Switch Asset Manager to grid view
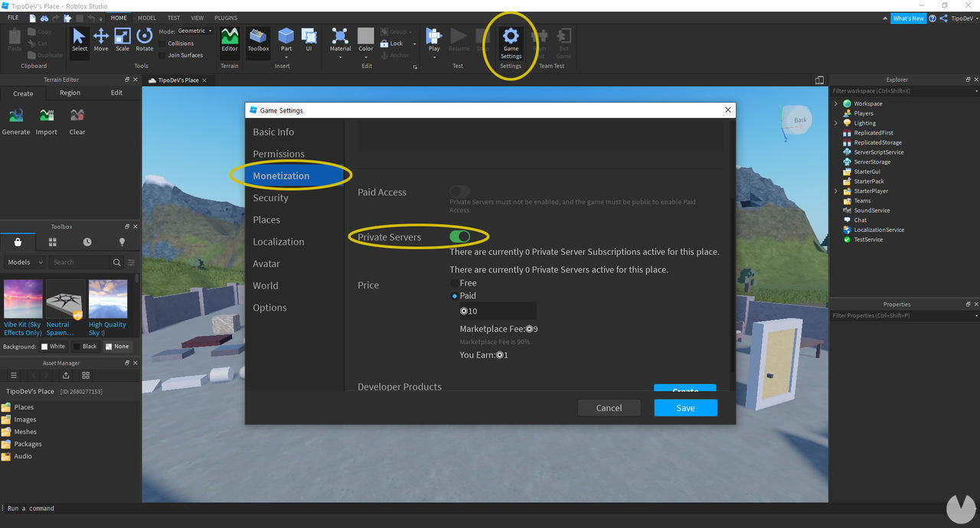Image resolution: width=980 pixels, height=528 pixels. coord(86,376)
